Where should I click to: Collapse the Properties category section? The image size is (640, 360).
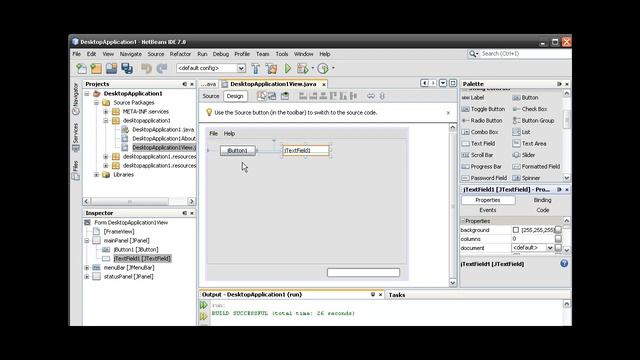463,221
